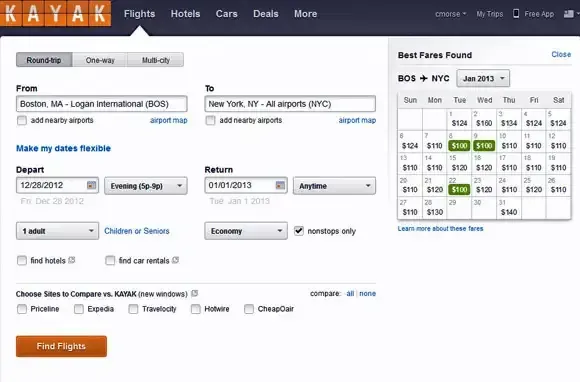Check the Hotwire comparison box
This screenshot has width=580, height=382.
[x=196, y=309]
